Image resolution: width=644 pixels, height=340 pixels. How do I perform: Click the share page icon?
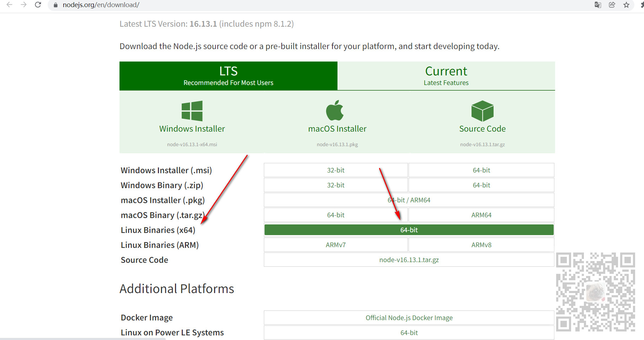coord(612,5)
